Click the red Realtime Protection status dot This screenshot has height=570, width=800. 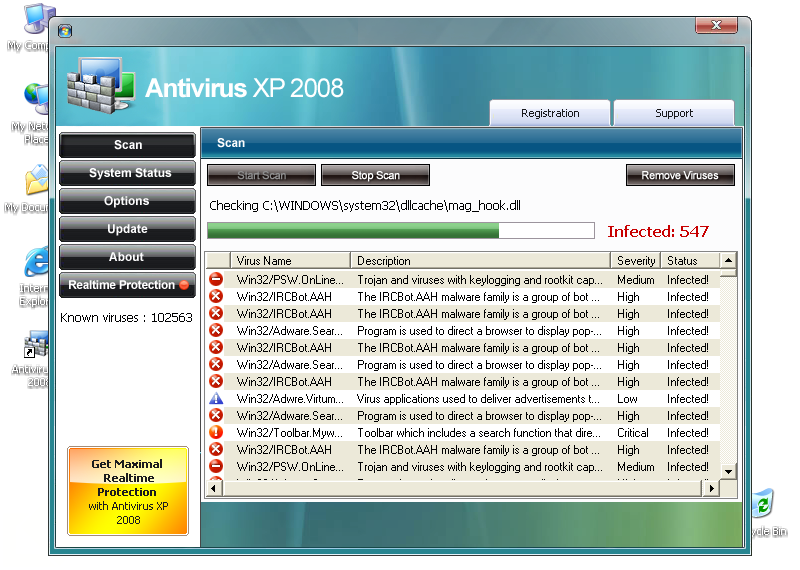[184, 285]
